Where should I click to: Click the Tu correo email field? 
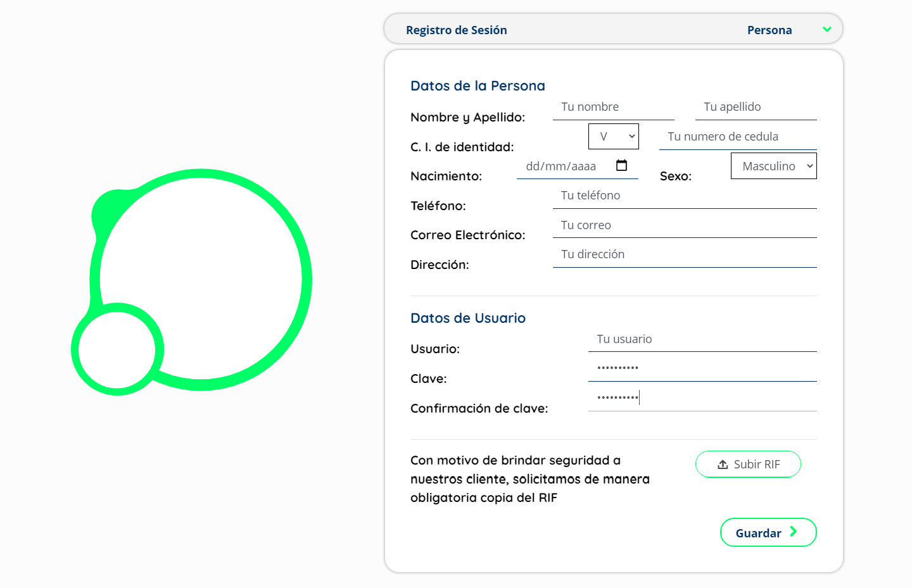pos(685,225)
